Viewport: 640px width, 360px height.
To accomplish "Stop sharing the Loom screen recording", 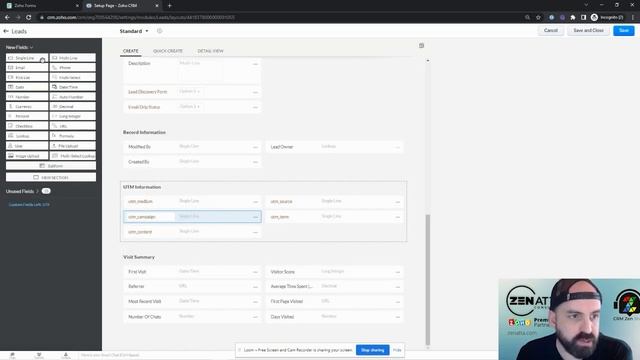I will point(372,350).
